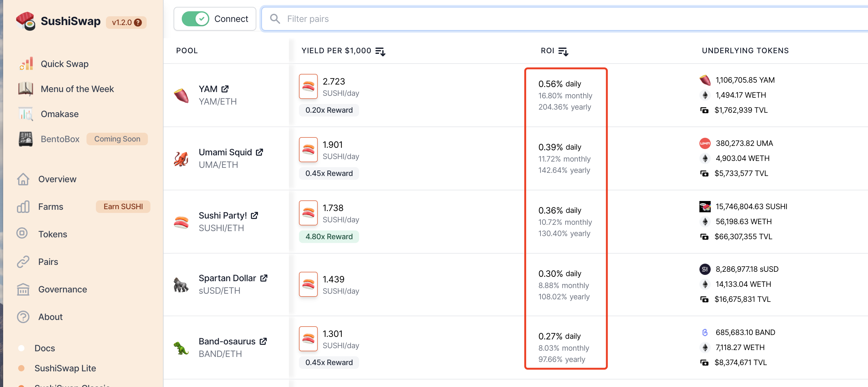The image size is (868, 387).
Task: Click the search magnifier icon
Action: click(x=275, y=19)
